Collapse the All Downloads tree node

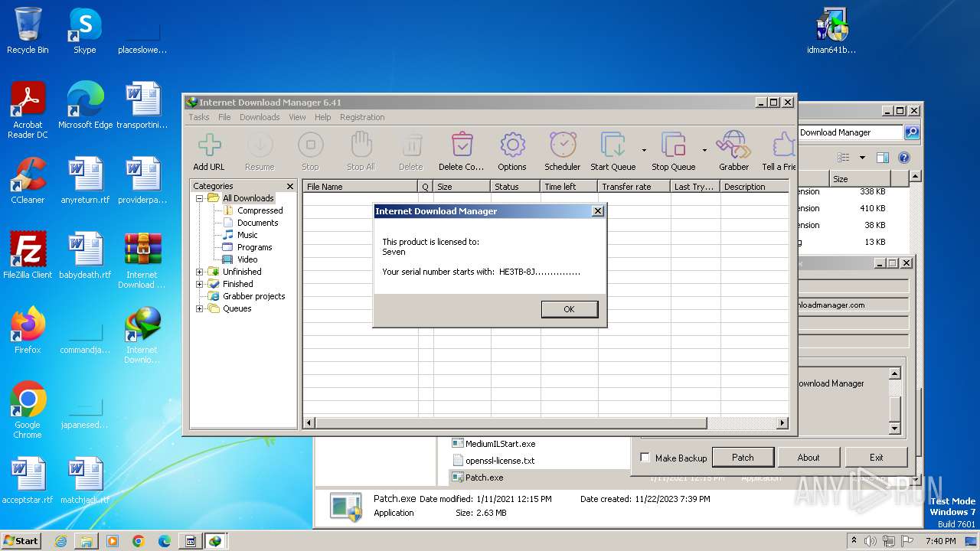200,198
